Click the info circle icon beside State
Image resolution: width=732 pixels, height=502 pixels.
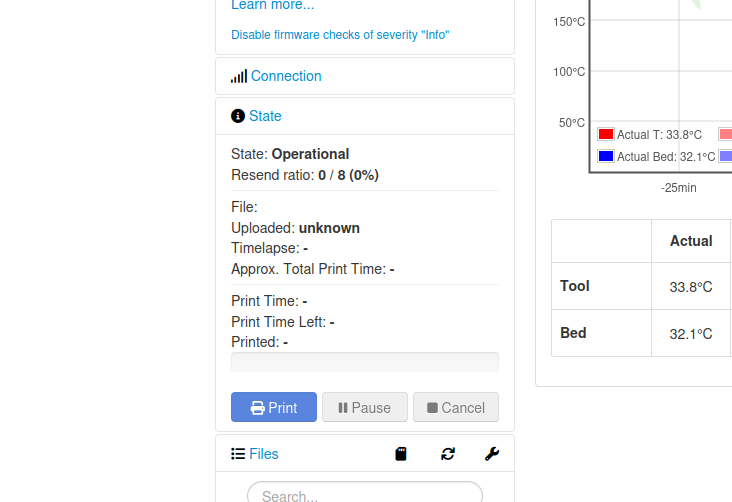(x=238, y=116)
